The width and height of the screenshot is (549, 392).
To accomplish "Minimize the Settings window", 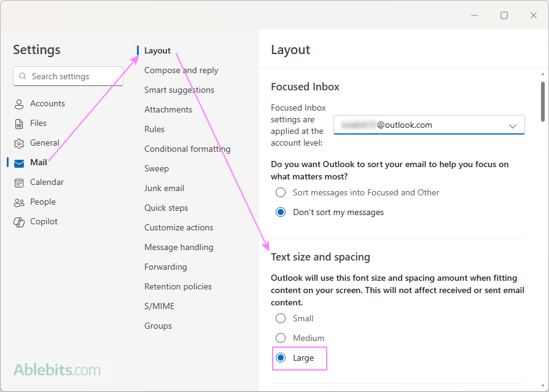I will (475, 15).
